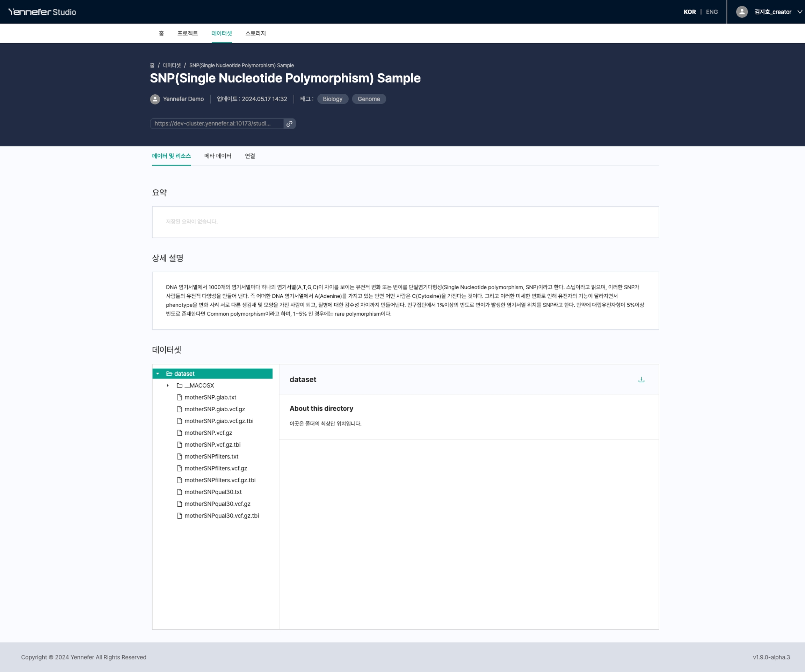Click the motherSNP.giab.txt file icon
Image resolution: width=805 pixels, height=672 pixels.
pos(179,397)
